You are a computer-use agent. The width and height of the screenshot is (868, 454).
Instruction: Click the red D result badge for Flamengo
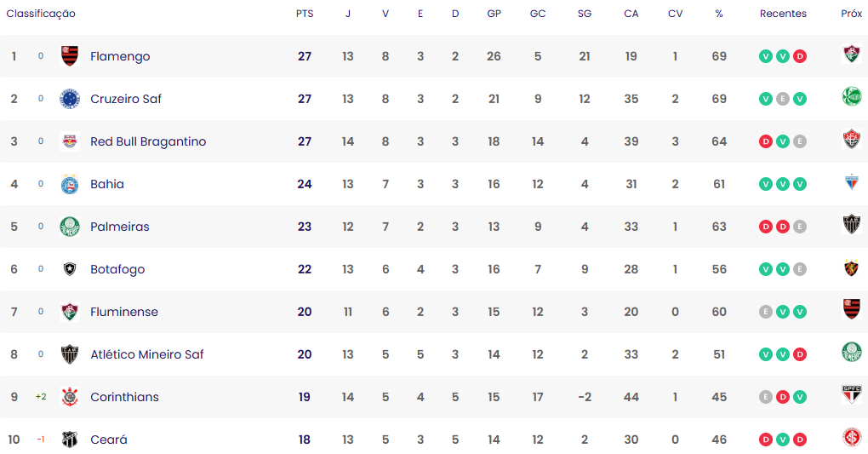(x=799, y=56)
